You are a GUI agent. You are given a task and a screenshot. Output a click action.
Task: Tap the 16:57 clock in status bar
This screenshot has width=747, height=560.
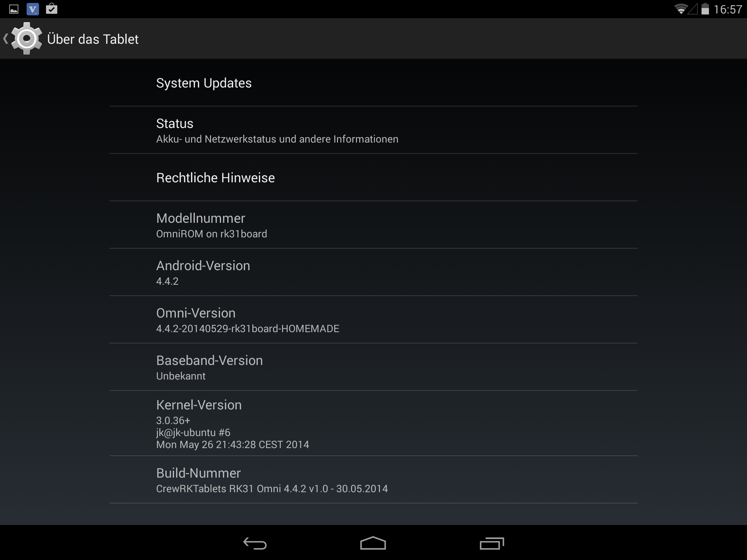[728, 9]
